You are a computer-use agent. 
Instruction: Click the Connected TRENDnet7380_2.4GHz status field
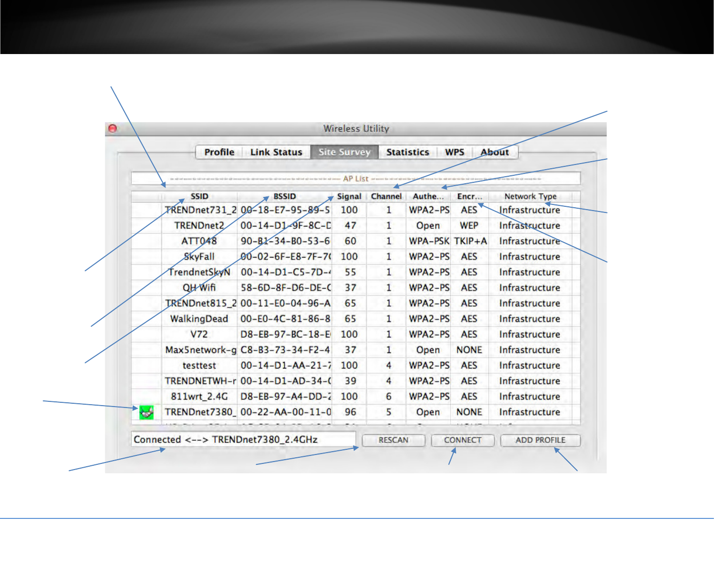click(x=243, y=439)
